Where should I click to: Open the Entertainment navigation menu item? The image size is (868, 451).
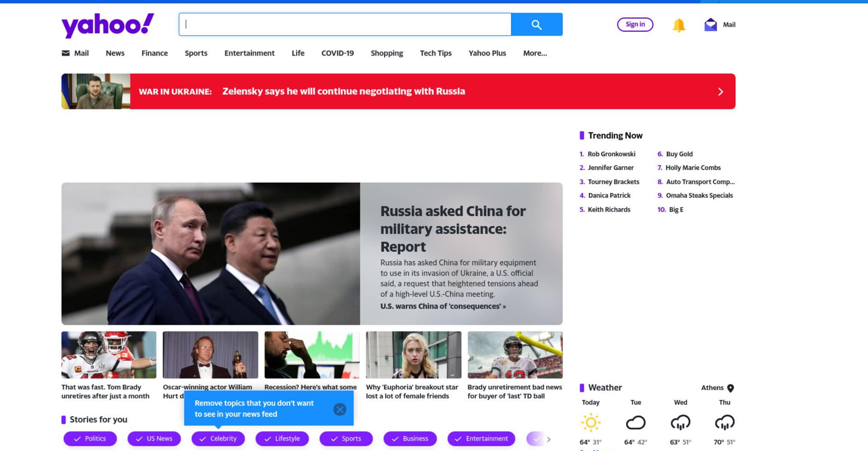tap(250, 53)
